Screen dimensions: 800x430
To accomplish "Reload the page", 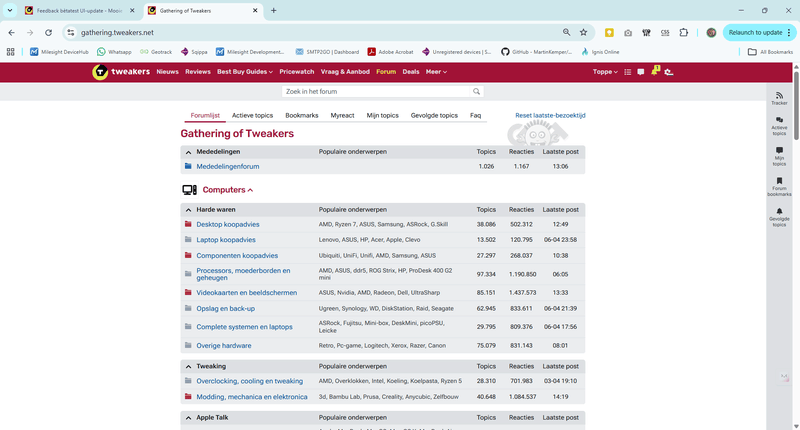I will [x=48, y=32].
